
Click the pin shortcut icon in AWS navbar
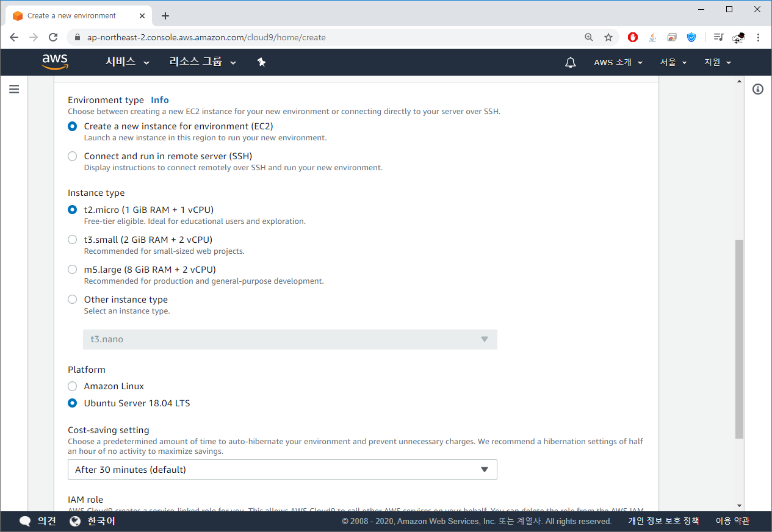(262, 62)
